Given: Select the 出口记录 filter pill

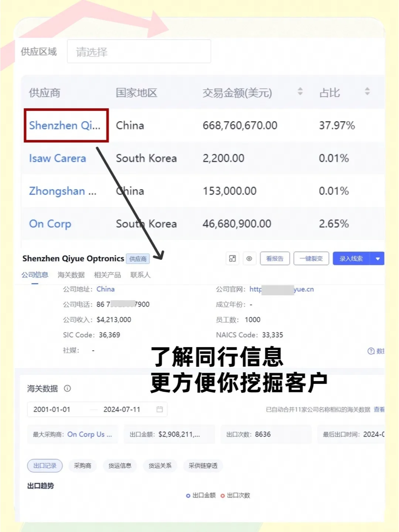Looking at the screenshot, I should click(45, 466).
